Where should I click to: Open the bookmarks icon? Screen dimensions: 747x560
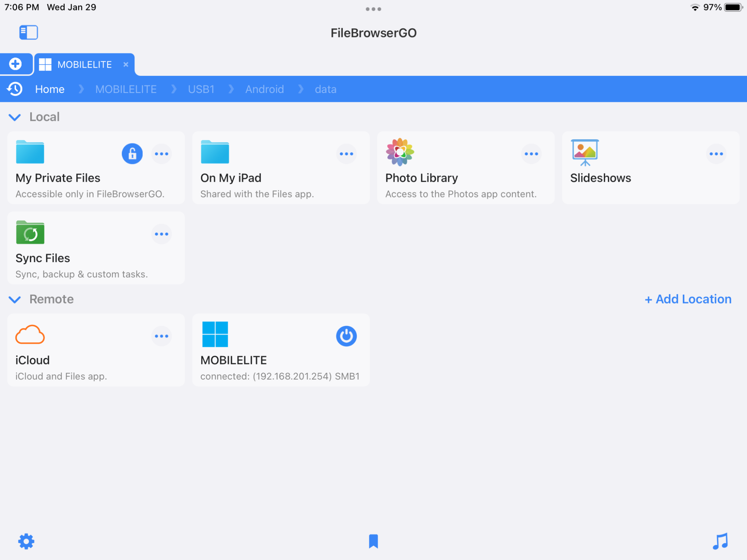[373, 541]
